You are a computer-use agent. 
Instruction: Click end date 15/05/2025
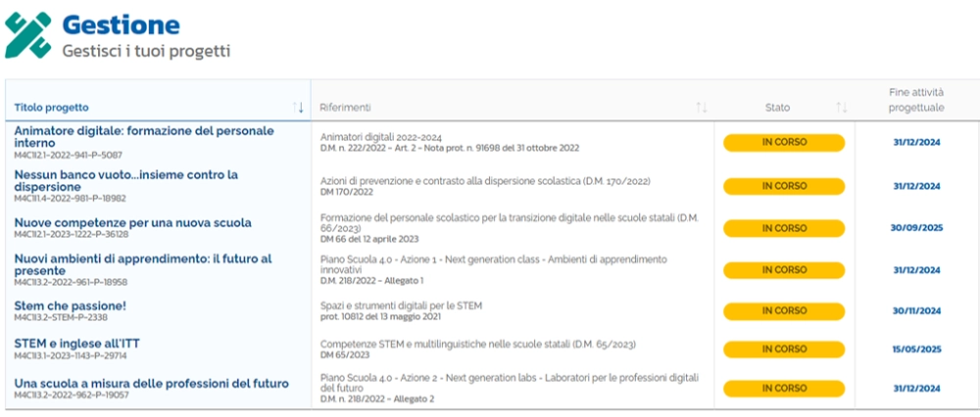916,349
